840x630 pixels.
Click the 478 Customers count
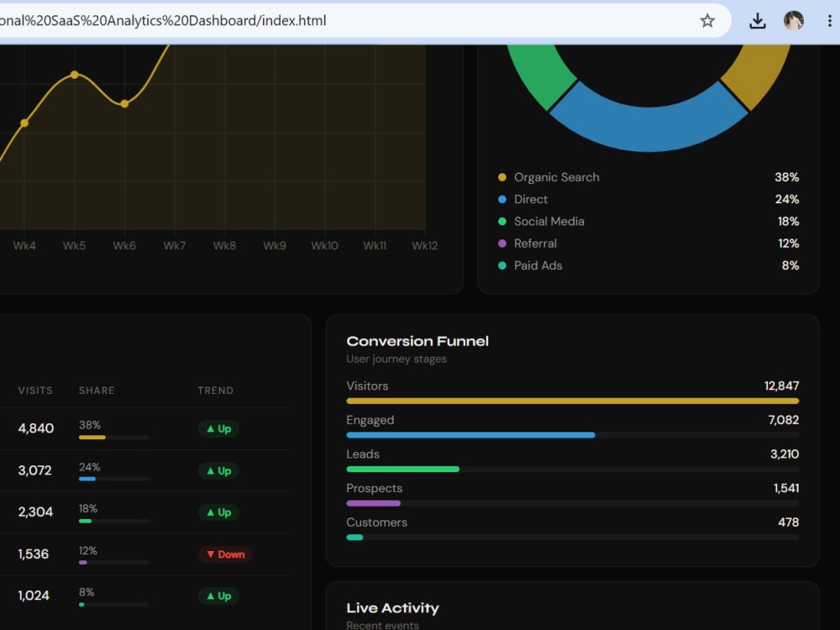click(x=789, y=522)
